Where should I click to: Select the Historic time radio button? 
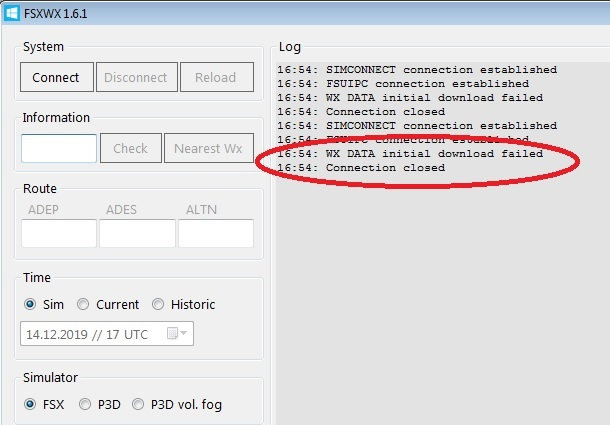pos(158,304)
